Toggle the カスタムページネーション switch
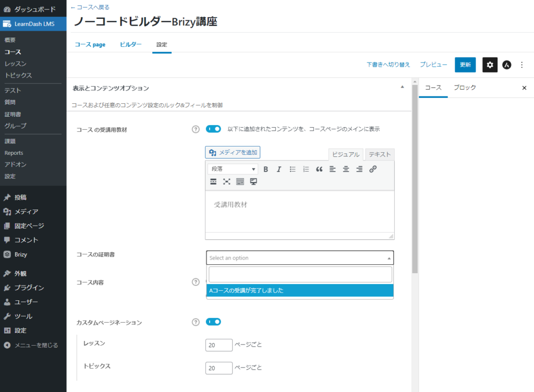534x392 pixels. click(213, 322)
